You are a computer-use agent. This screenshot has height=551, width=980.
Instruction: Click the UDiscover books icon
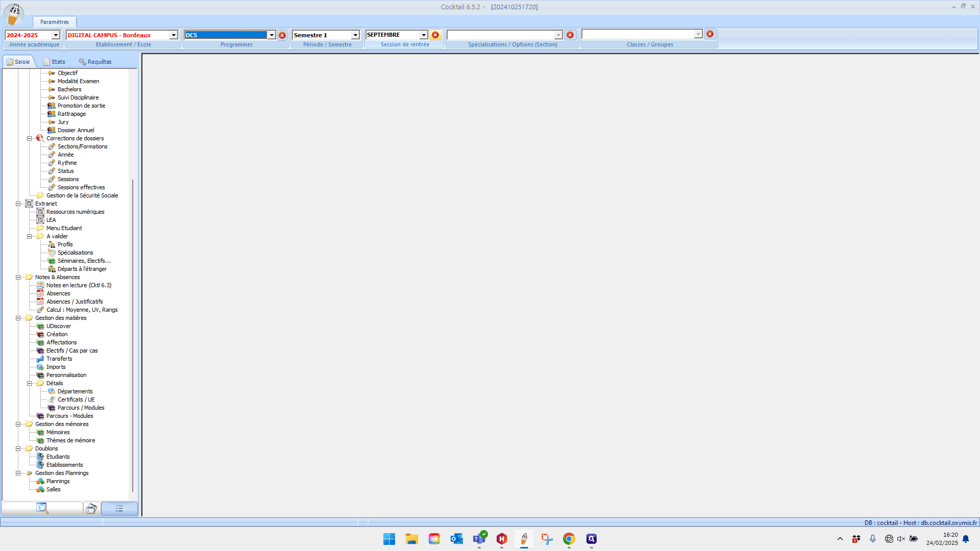(40, 326)
